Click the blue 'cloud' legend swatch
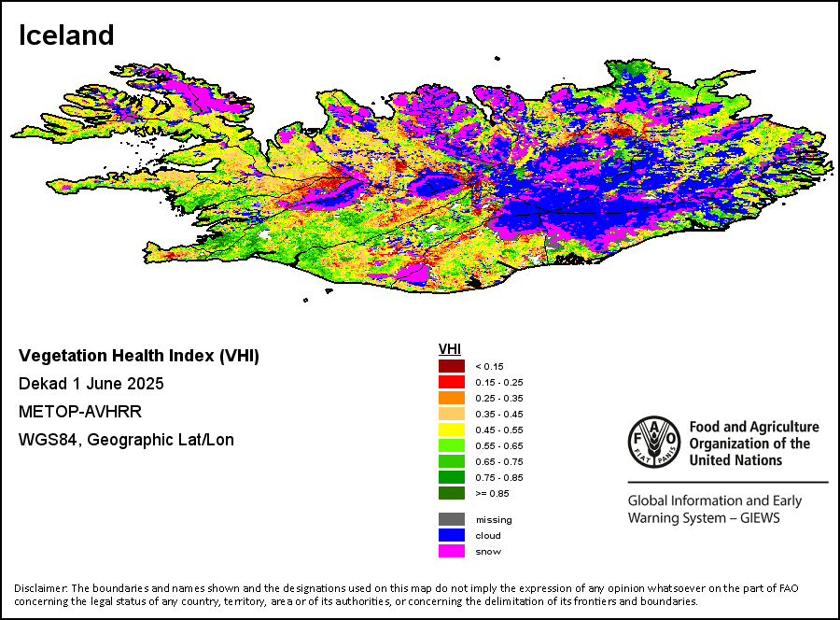 pyautogui.click(x=452, y=535)
